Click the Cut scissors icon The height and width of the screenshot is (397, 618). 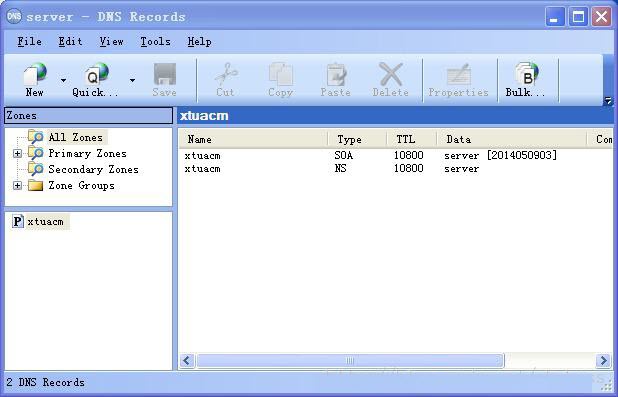click(x=226, y=74)
